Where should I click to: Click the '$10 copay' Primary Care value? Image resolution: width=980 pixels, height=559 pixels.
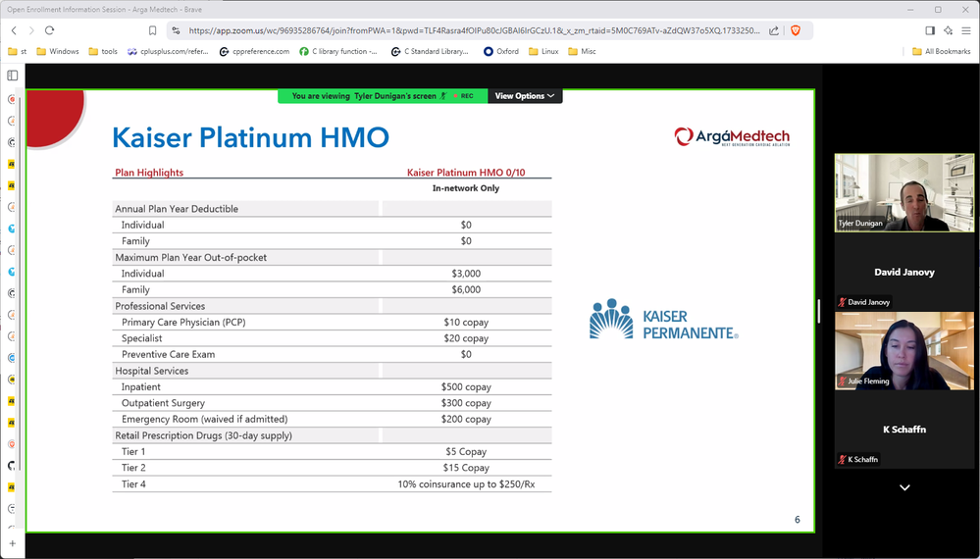466,323
